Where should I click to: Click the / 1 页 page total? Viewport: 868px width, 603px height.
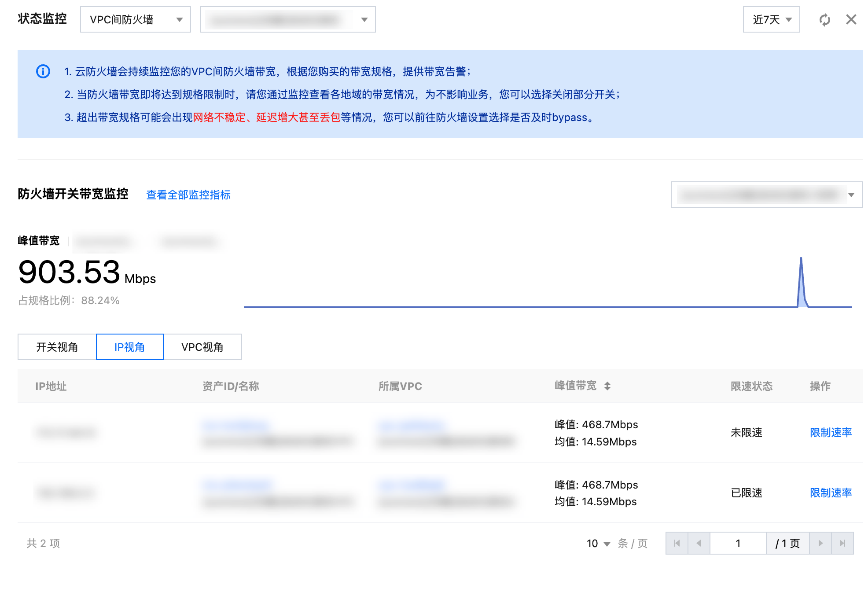click(x=787, y=543)
